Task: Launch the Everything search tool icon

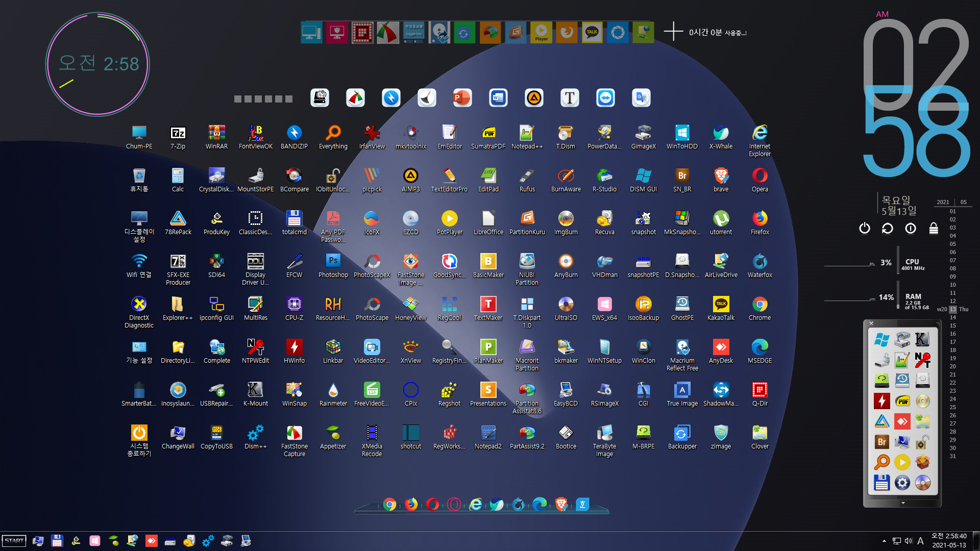Action: [x=333, y=137]
